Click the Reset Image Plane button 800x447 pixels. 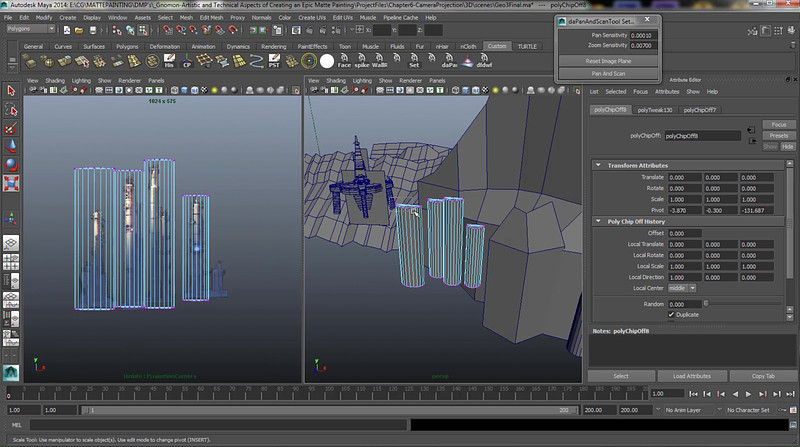[609, 61]
